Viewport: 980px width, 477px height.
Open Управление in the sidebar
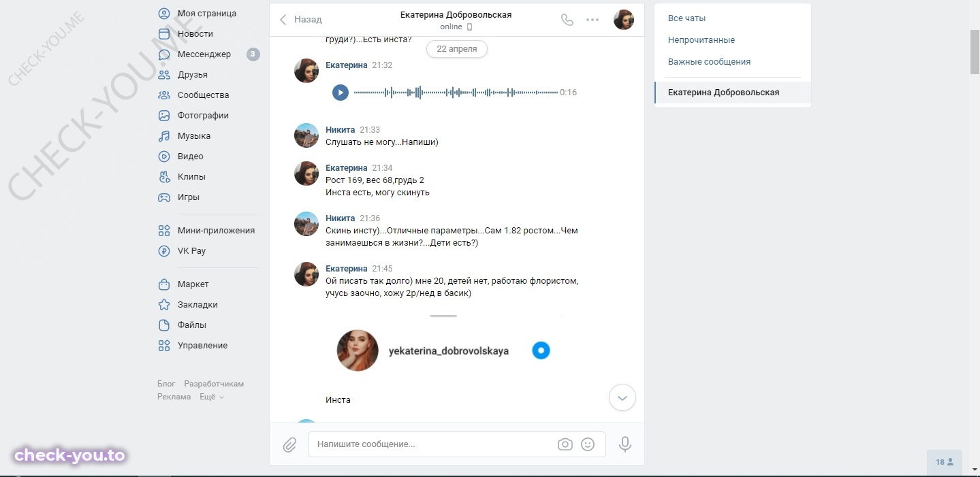202,346
